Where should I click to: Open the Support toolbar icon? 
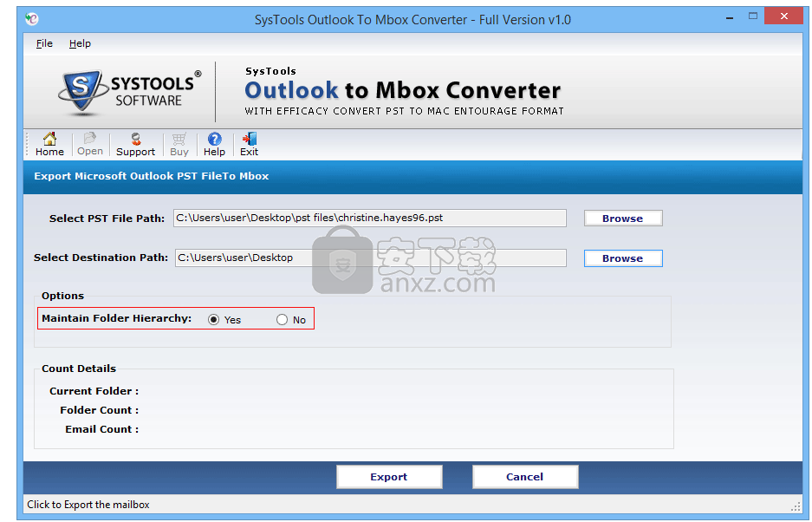click(x=136, y=144)
